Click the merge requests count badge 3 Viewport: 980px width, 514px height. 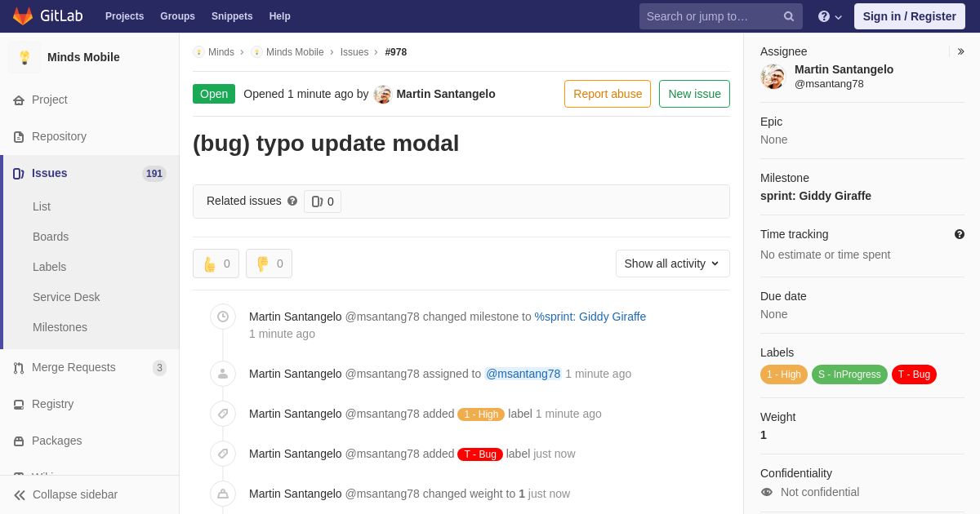[x=159, y=368]
